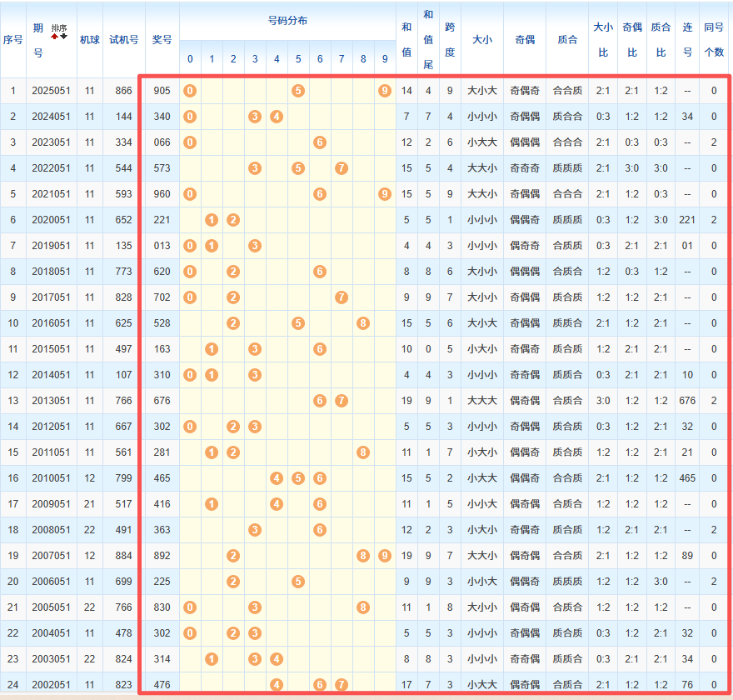
Task: Pick ball 2 in issue 2020051 row
Action: click(233, 220)
